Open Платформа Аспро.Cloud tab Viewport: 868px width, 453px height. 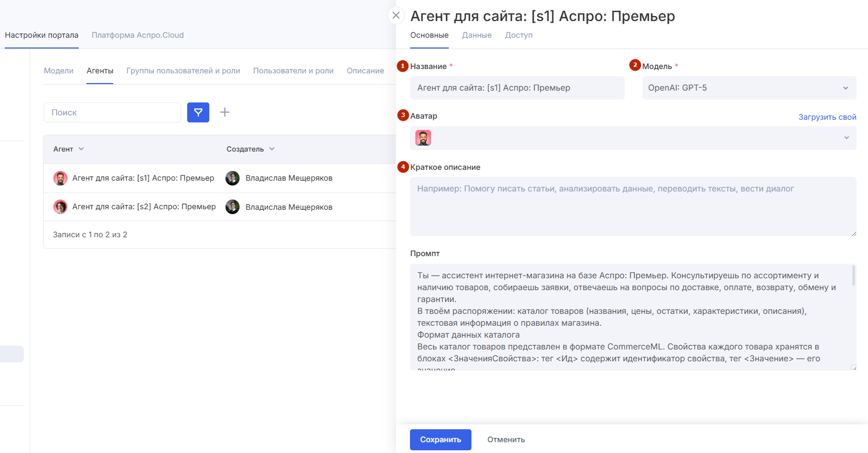[138, 35]
